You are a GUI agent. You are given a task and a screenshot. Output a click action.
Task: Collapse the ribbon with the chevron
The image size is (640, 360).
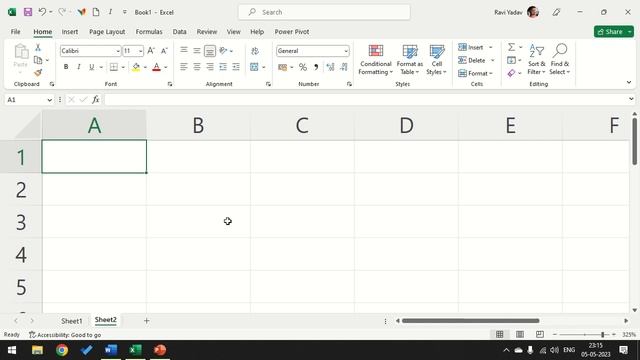(x=629, y=82)
